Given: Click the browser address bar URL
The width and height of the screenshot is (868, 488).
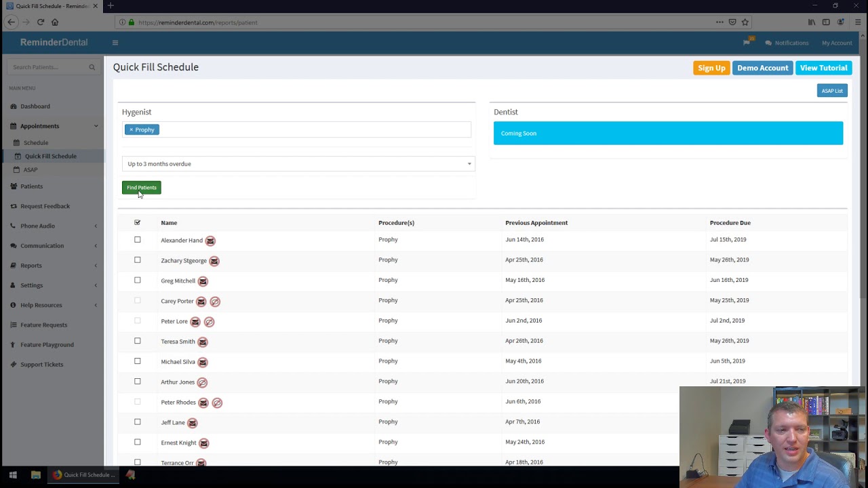Looking at the screenshot, I should (x=198, y=22).
